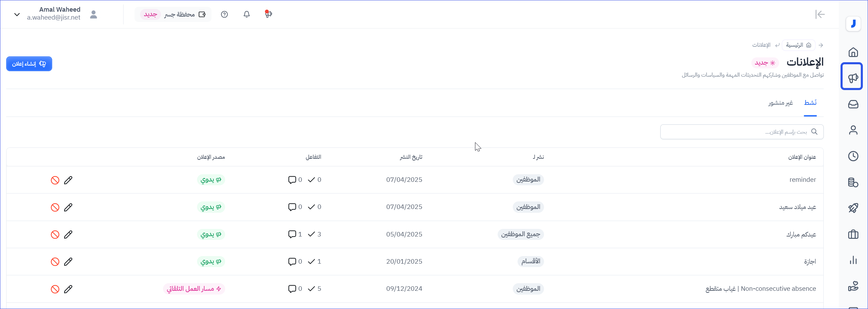
Task: Click the 'الرئيسية' breadcrumb link
Action: pyautogui.click(x=798, y=45)
